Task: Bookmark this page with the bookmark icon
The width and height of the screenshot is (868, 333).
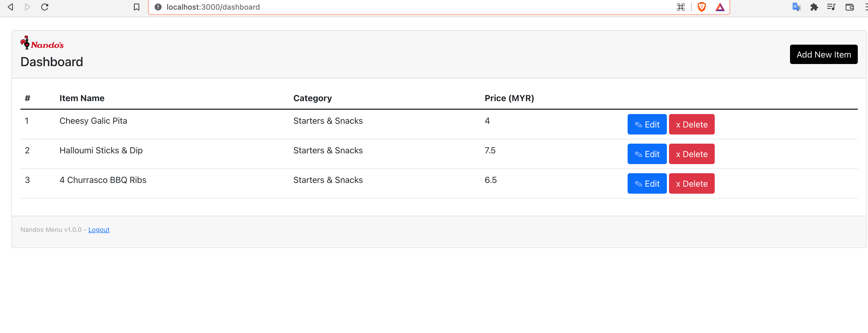Action: click(x=137, y=7)
